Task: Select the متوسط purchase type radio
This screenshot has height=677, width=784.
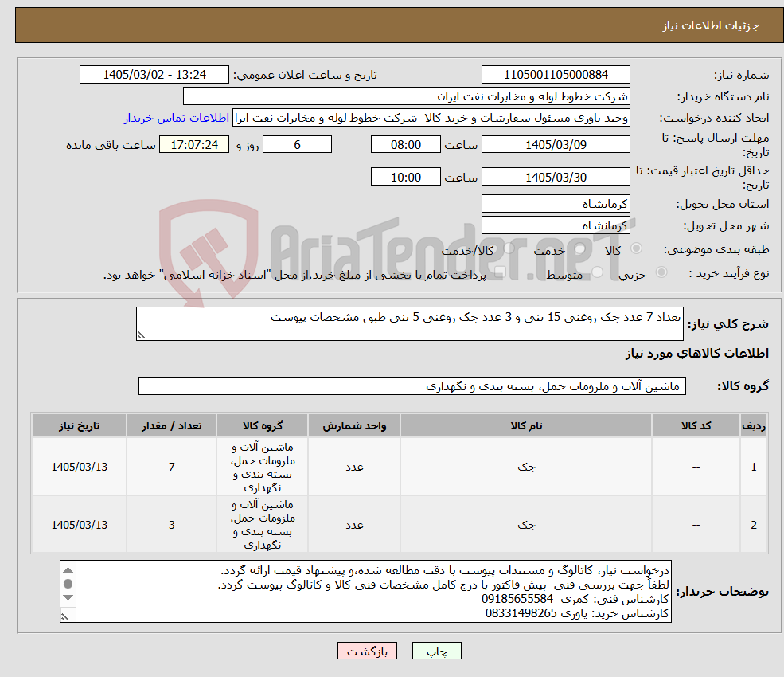Action: pos(598,272)
